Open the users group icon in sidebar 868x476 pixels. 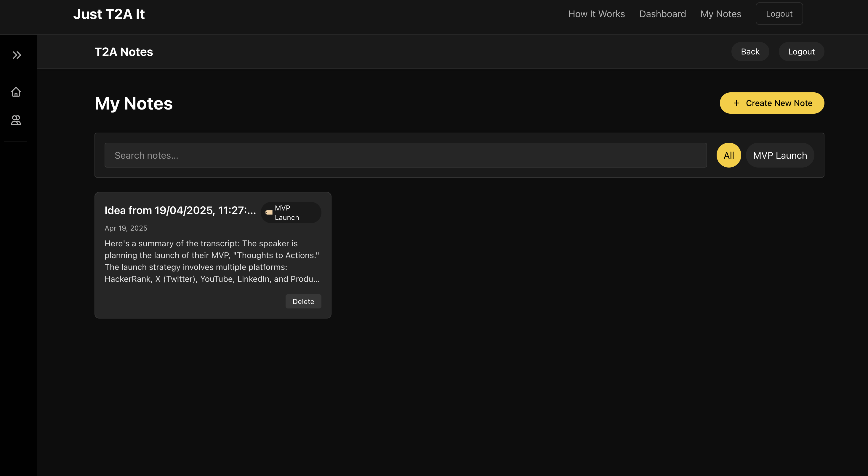tap(16, 120)
